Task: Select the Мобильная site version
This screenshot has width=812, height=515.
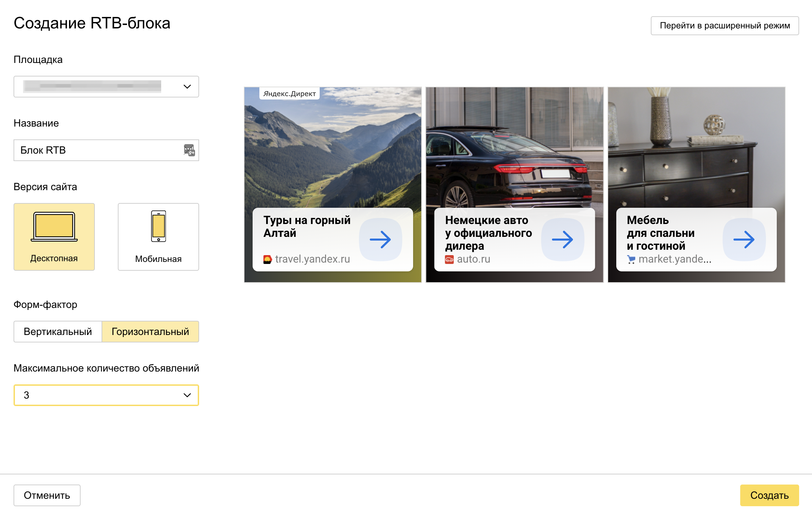Action: click(x=158, y=237)
